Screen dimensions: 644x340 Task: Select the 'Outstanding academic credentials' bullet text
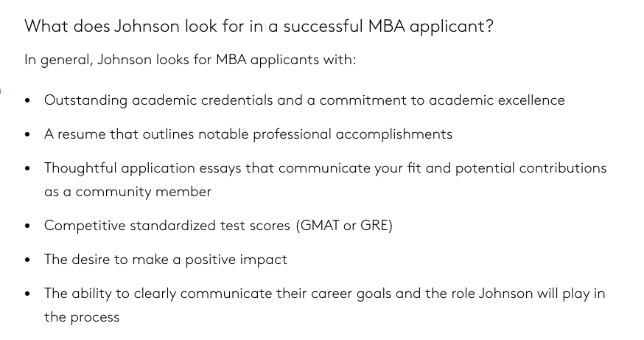tap(304, 100)
